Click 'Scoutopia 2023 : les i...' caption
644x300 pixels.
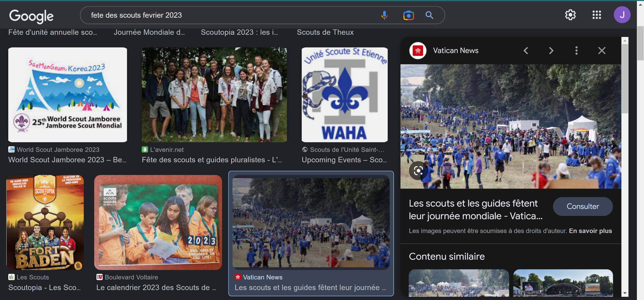click(x=239, y=32)
